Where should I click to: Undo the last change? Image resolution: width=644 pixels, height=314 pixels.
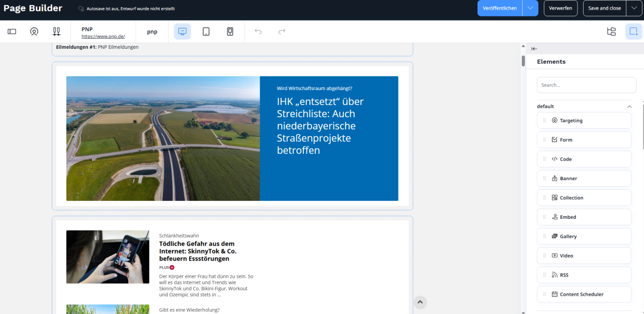point(258,31)
